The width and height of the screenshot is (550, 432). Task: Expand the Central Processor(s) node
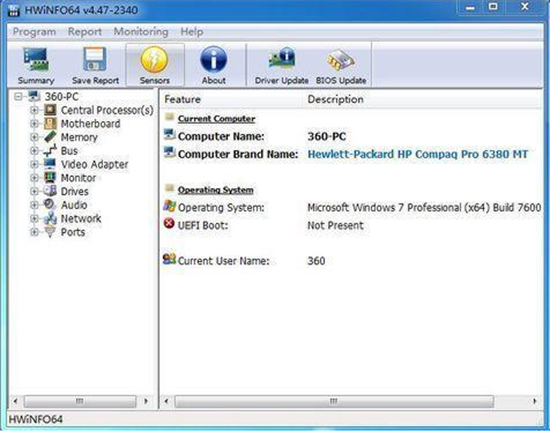point(34,110)
